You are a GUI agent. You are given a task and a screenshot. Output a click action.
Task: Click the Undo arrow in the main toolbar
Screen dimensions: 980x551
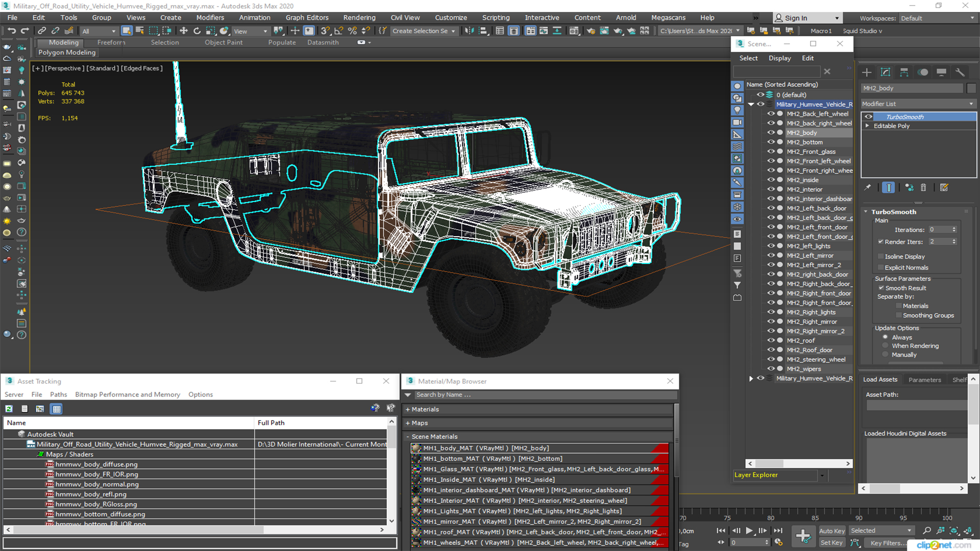[x=11, y=31]
